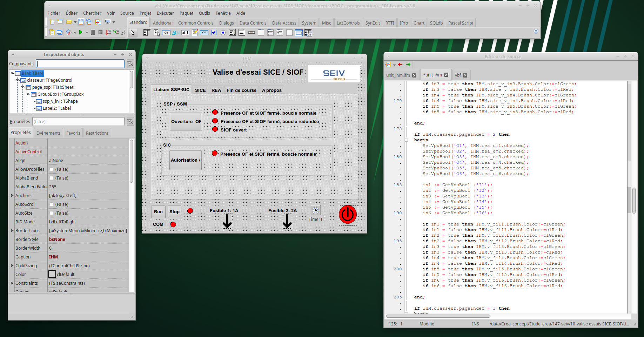The image size is (644, 337).
Task: Pick the TRadioButton component icon
Action: pyautogui.click(x=223, y=33)
